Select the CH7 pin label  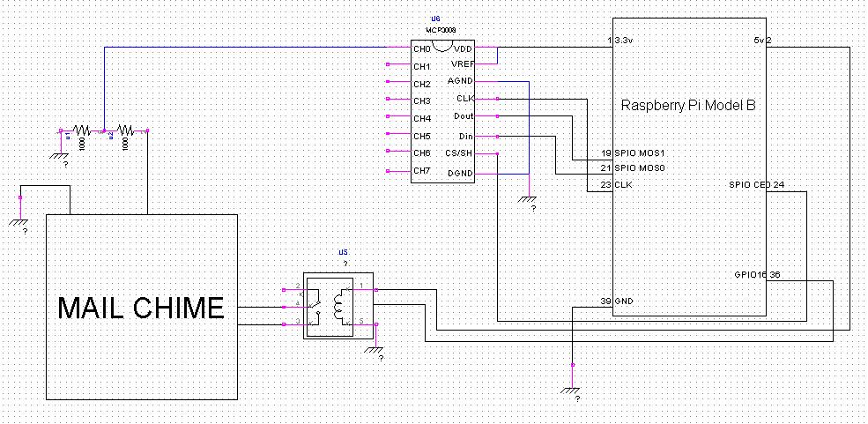pos(422,170)
